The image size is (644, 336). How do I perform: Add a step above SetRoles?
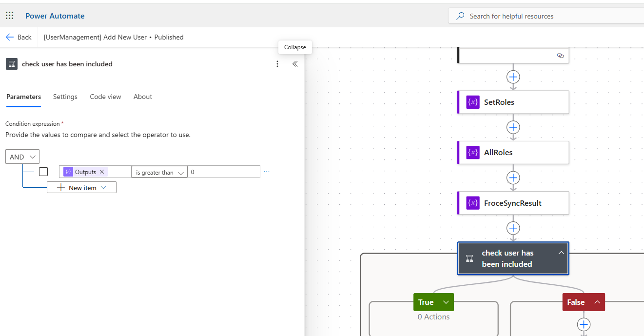tap(513, 77)
